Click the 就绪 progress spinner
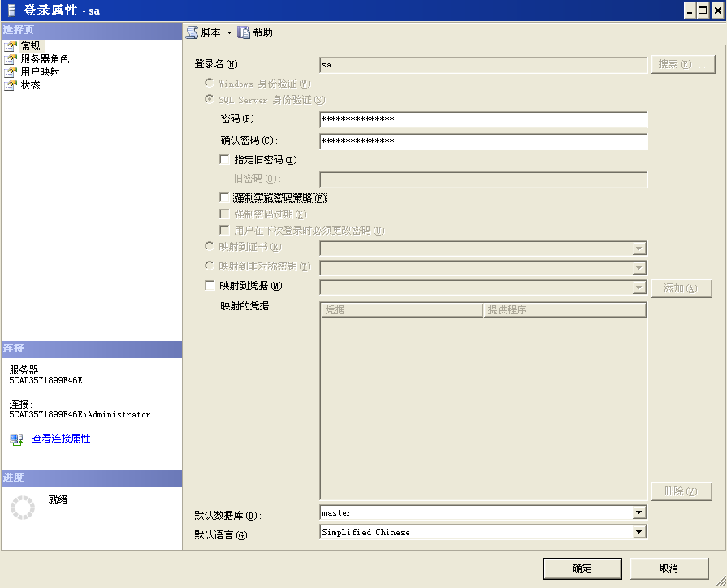Viewport: 727px width, 588px height. [24, 507]
